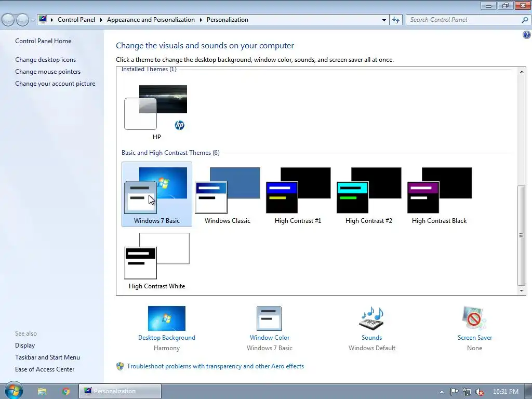Click the shield icon beside Troubleshoot link
Screen dimensions: 532x399
click(x=120, y=366)
